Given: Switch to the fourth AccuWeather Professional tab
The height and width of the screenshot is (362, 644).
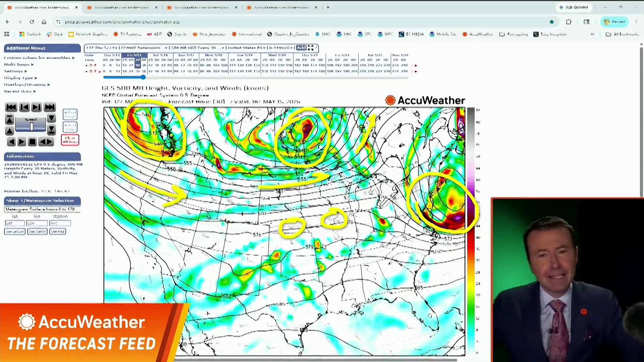Looking at the screenshot, I should click(x=282, y=7).
